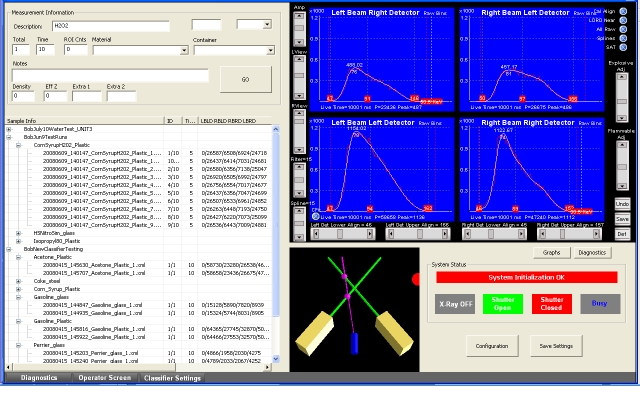Screen dimensions: 640x400
Task: Click the green Shutter Open indicator
Action: [x=503, y=304]
